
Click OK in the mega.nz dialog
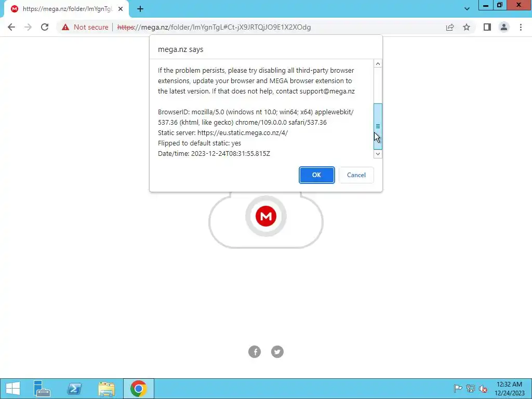(x=316, y=175)
